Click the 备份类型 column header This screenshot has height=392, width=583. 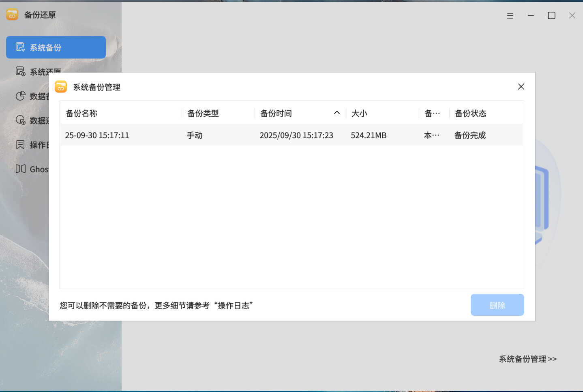[x=203, y=114]
